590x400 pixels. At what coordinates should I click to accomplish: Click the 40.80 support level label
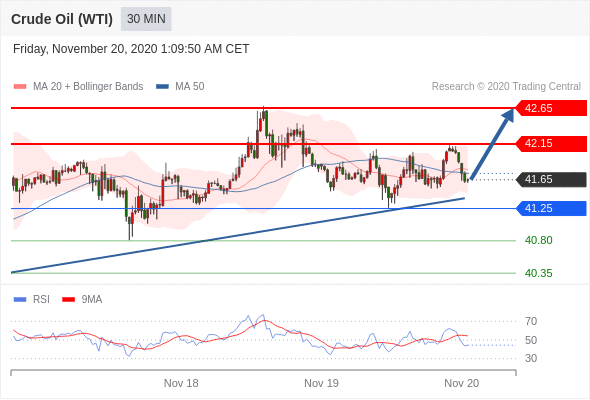point(538,240)
